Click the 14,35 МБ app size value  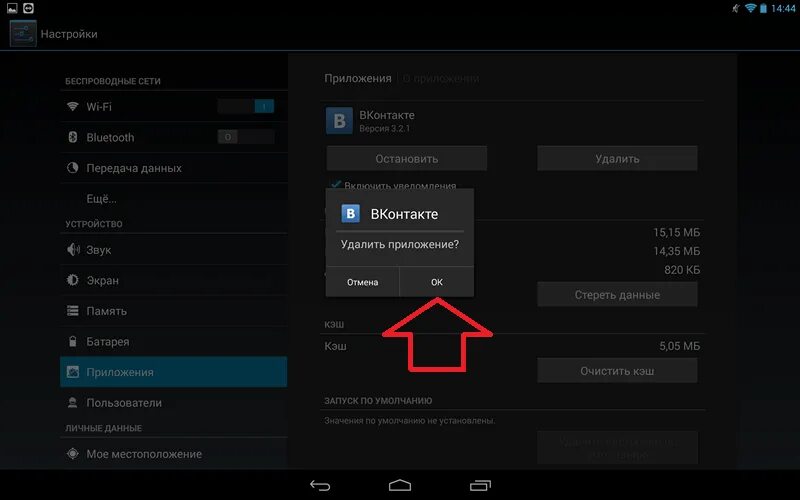pyautogui.click(x=677, y=251)
